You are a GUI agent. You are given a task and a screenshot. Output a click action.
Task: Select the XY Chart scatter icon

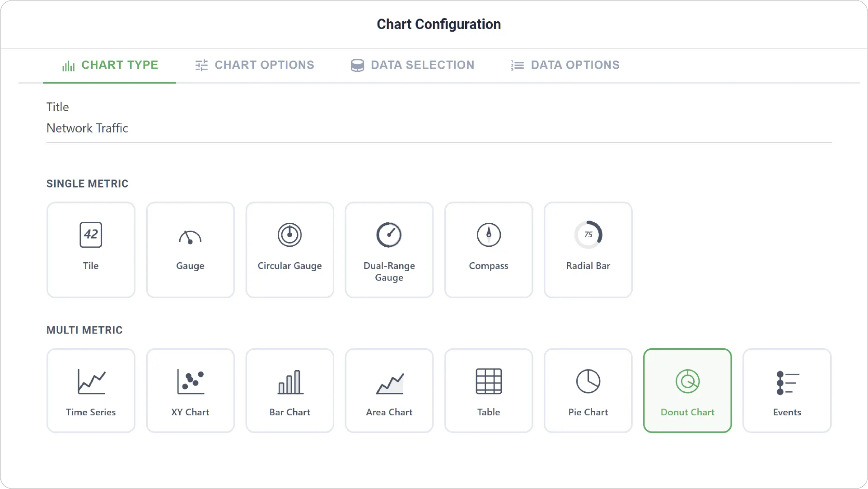pos(190,381)
